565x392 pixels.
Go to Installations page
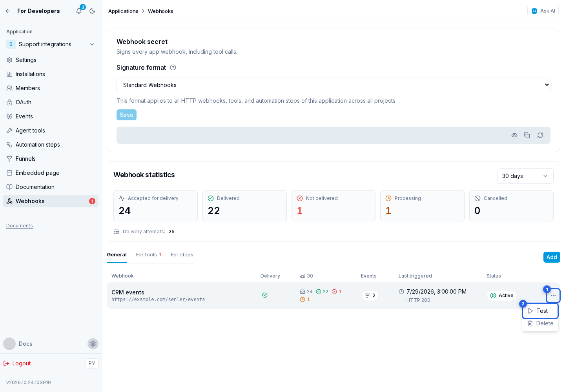[x=51, y=74]
